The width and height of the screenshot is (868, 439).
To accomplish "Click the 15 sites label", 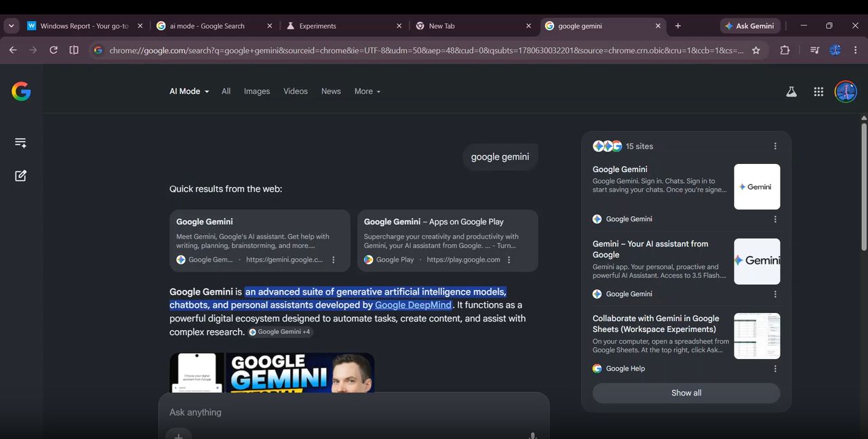I will pyautogui.click(x=639, y=146).
